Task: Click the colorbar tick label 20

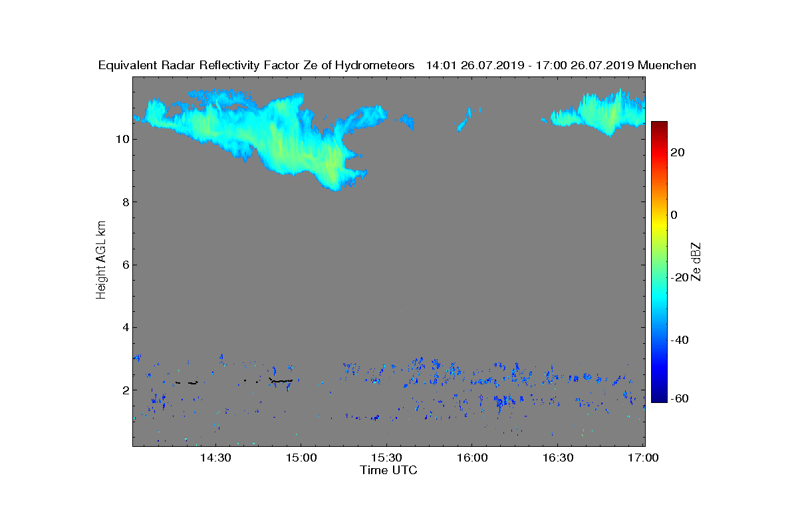Action: pos(678,152)
